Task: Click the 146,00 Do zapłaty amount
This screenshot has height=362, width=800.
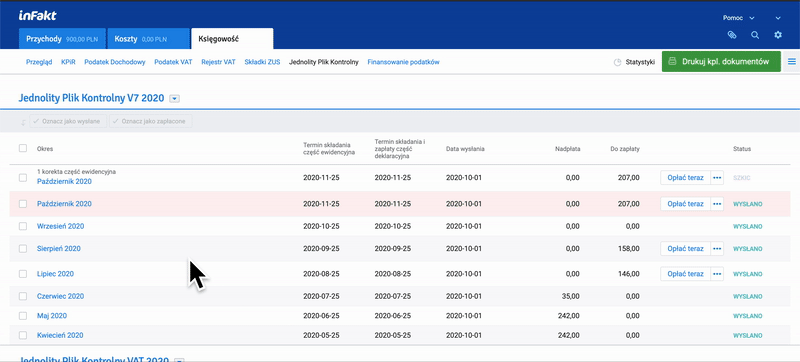Action: coord(629,274)
